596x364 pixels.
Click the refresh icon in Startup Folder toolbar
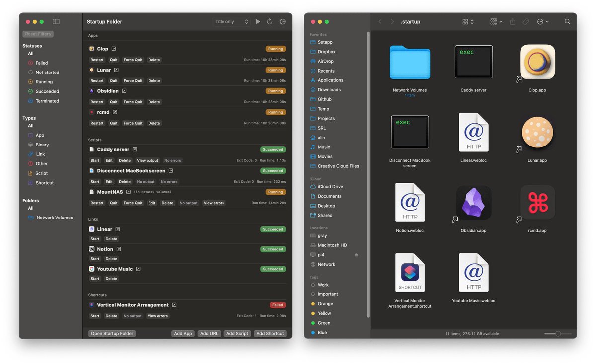click(x=270, y=22)
